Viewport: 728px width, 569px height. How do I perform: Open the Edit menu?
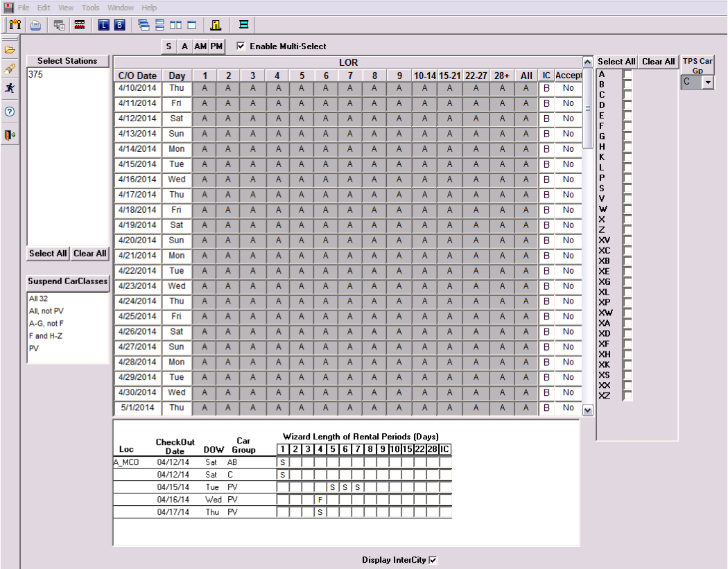[x=44, y=8]
